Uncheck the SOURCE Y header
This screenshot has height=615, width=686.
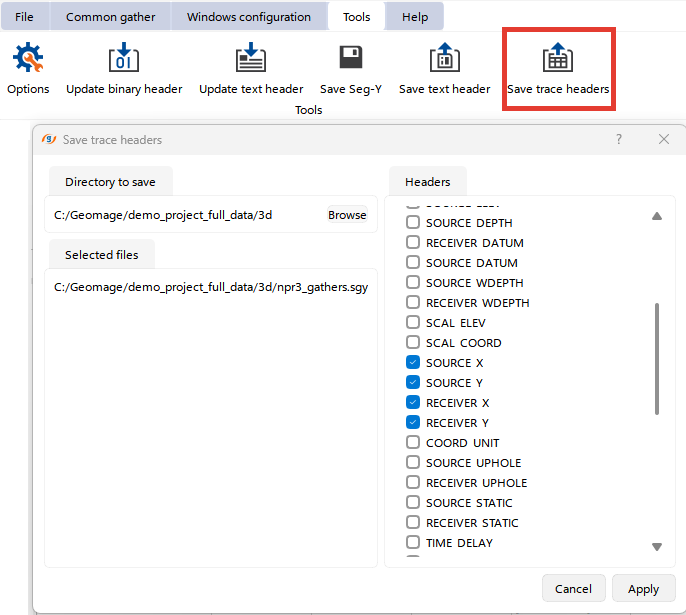pyautogui.click(x=413, y=382)
